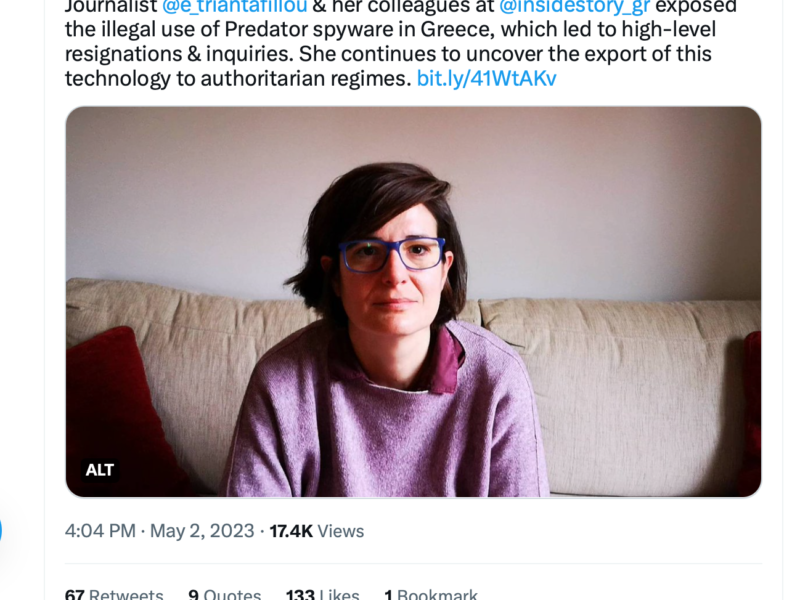Click 'Predator spyware' in the tweet text
Viewport: 800px width, 600px height.
(299, 30)
